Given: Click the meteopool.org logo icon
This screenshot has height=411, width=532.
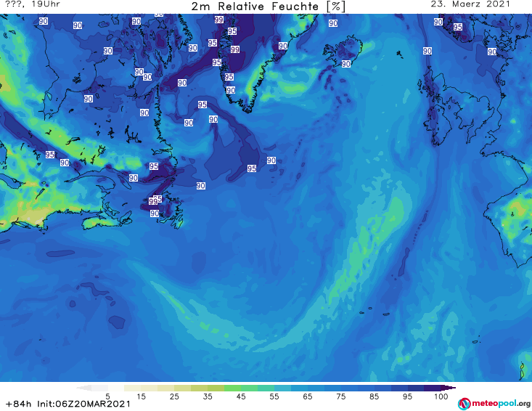Looking at the screenshot, I should click(x=465, y=404).
